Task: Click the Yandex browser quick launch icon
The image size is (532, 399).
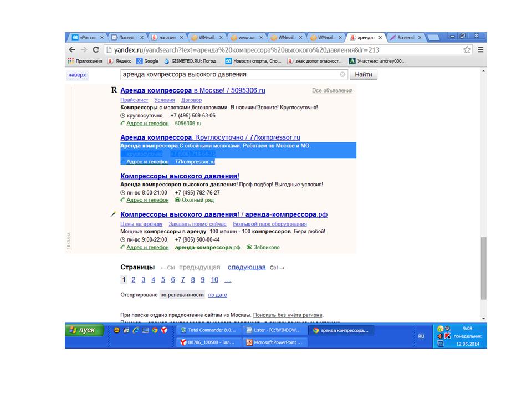Action: [164, 330]
